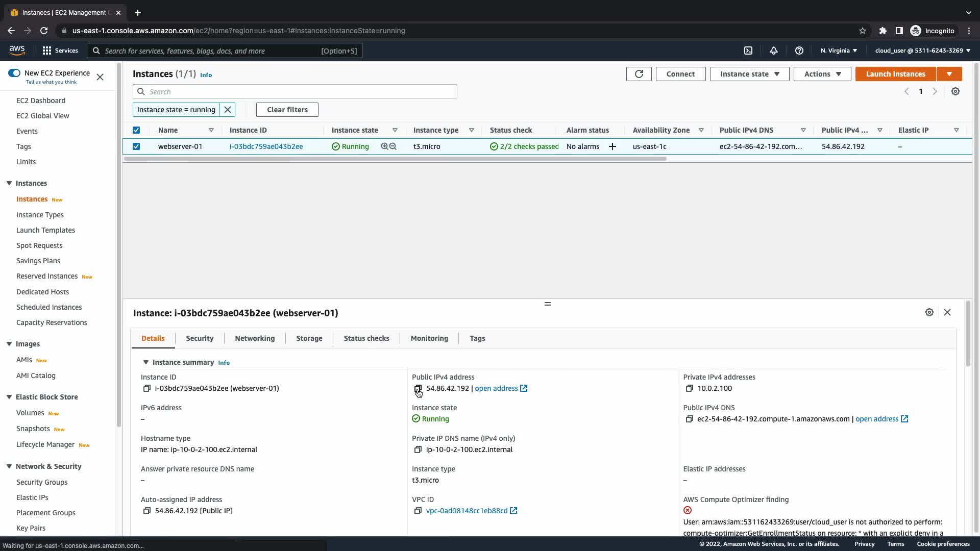Image resolution: width=980 pixels, height=551 pixels.
Task: Collapse the Instance summary section
Action: (146, 362)
